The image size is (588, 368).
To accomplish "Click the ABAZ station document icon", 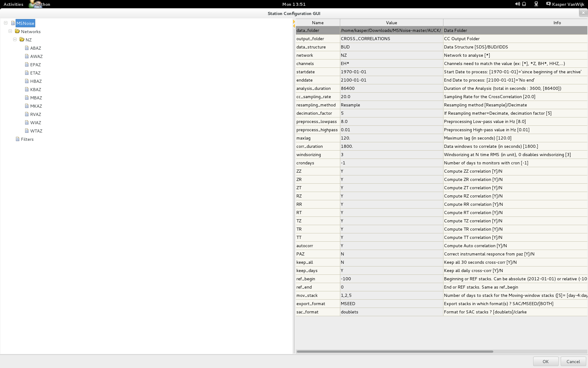I will [27, 48].
